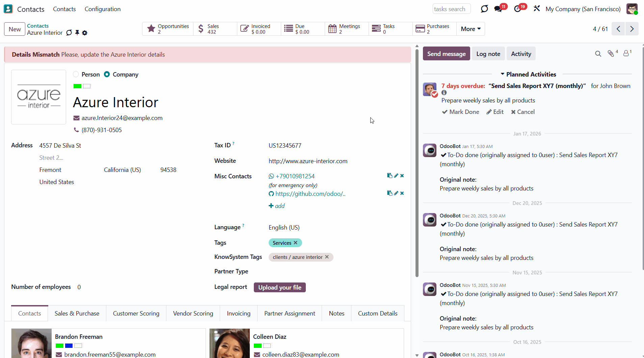This screenshot has width=644, height=358.
Task: Click the activity circle icon next to breadcrumb
Action: point(69,33)
